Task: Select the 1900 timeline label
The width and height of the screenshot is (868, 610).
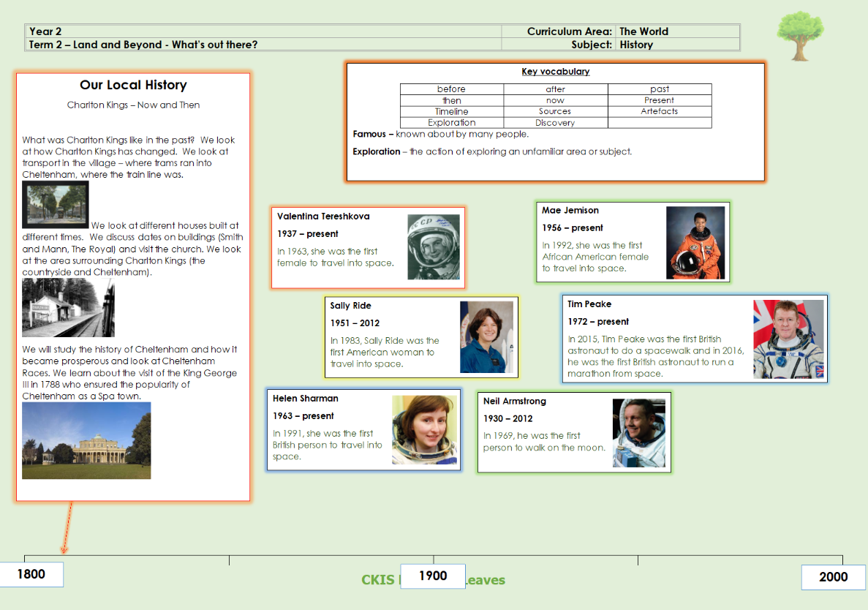Action: pyautogui.click(x=433, y=576)
